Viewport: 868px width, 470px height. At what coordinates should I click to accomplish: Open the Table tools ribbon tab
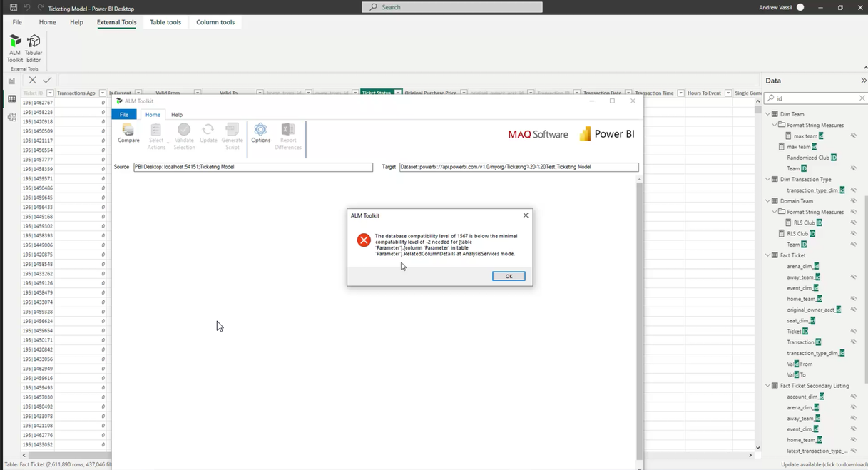click(165, 22)
